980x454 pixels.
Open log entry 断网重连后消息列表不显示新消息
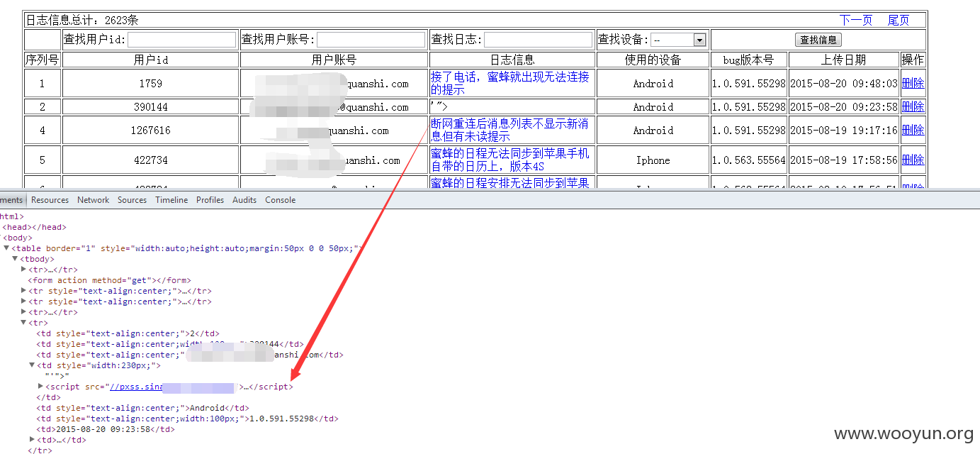(x=510, y=130)
